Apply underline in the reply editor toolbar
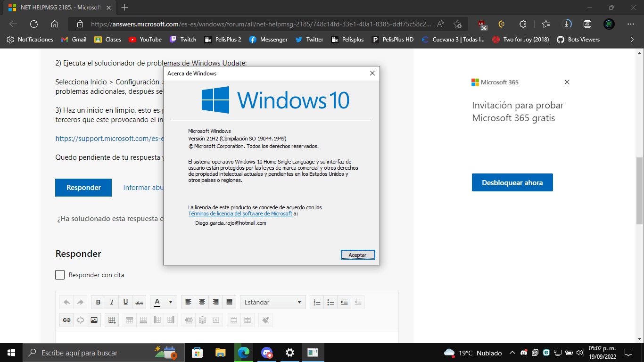 click(125, 302)
